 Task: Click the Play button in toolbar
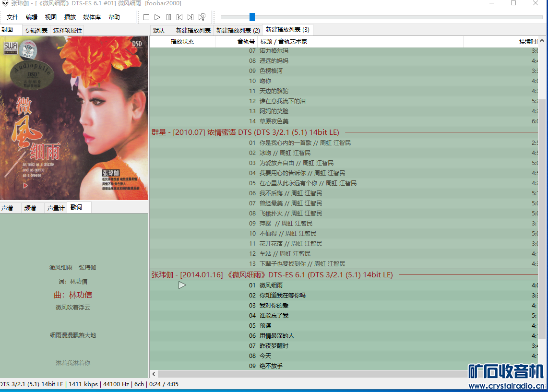click(x=157, y=17)
